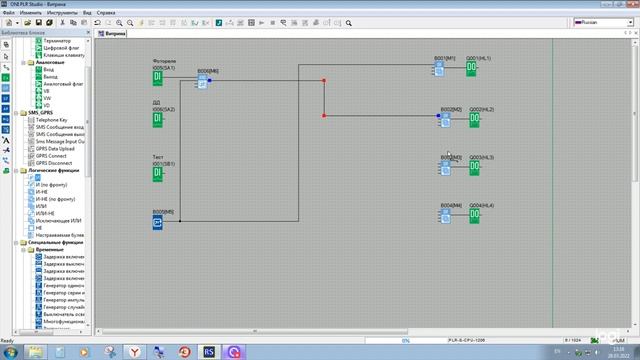Collapse the Логические функции folder
Viewport: 640px width, 360px height.
[16, 170]
